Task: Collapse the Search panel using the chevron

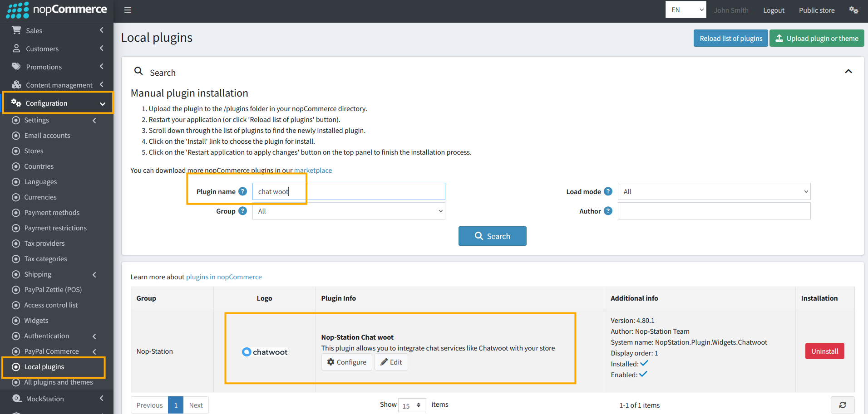Action: coord(848,72)
